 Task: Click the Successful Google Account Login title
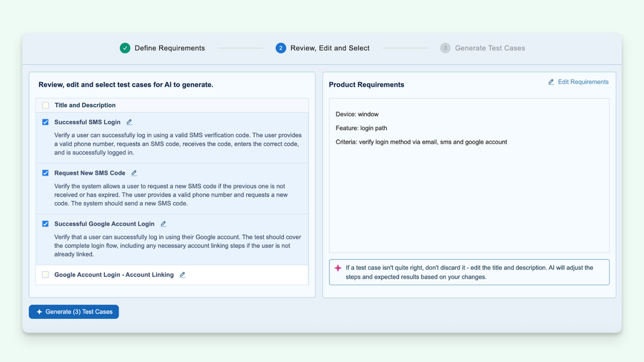pyautogui.click(x=104, y=224)
